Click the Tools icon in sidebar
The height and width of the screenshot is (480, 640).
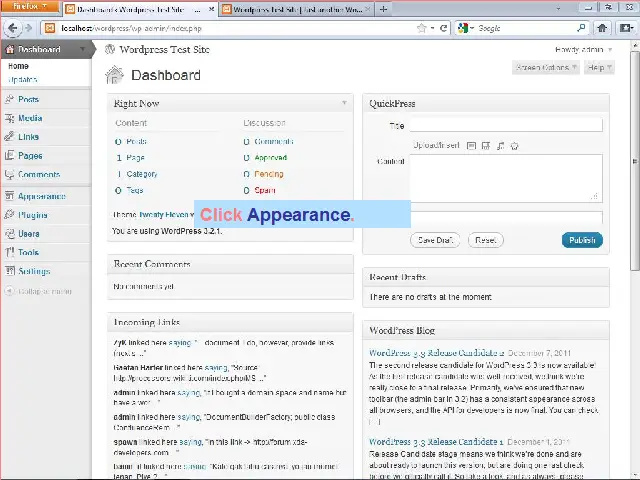click(9, 252)
